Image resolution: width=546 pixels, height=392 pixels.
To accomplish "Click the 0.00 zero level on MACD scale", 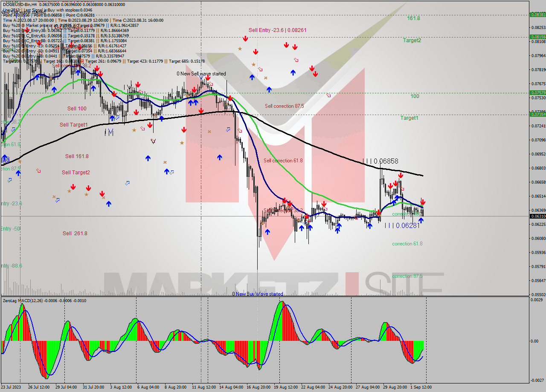I will tap(534, 341).
